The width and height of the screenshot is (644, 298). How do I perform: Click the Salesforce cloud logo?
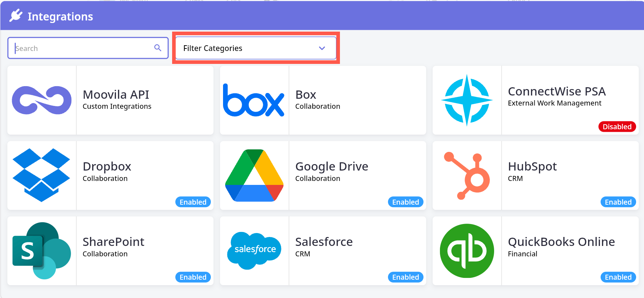coord(254,250)
